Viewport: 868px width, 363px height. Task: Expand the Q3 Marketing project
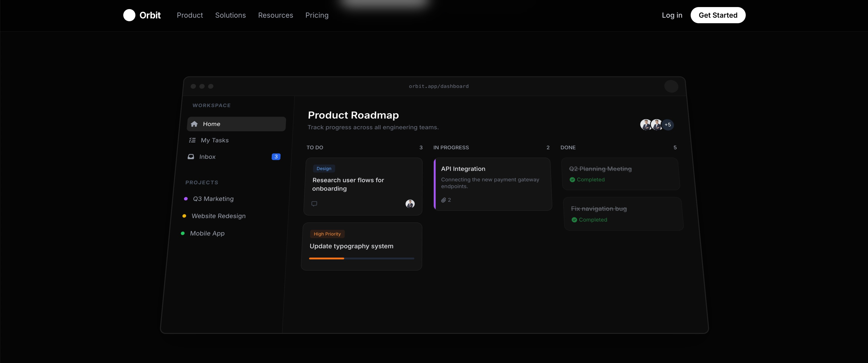coord(213,199)
